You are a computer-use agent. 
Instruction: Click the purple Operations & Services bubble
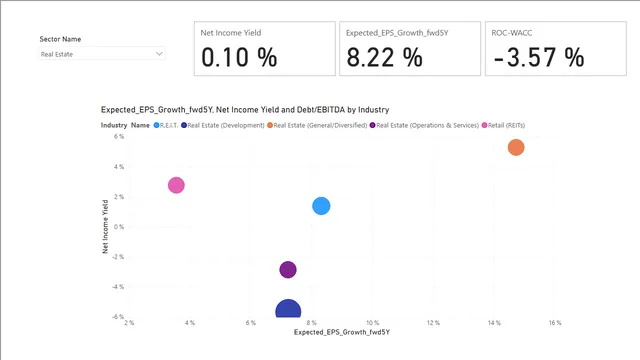[x=288, y=270]
